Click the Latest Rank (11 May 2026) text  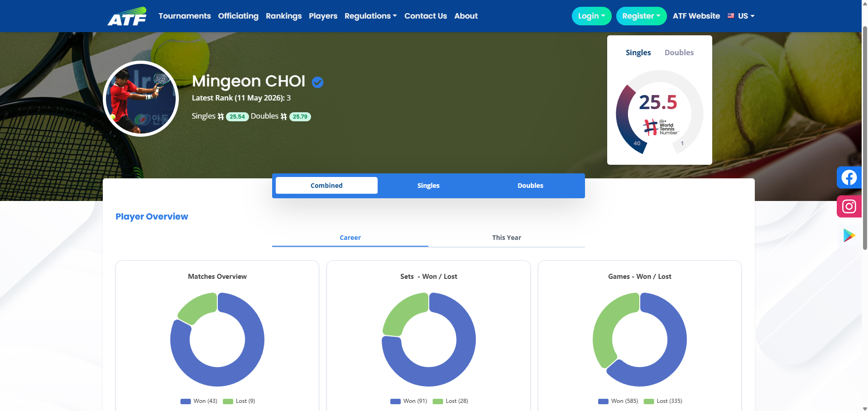point(241,98)
